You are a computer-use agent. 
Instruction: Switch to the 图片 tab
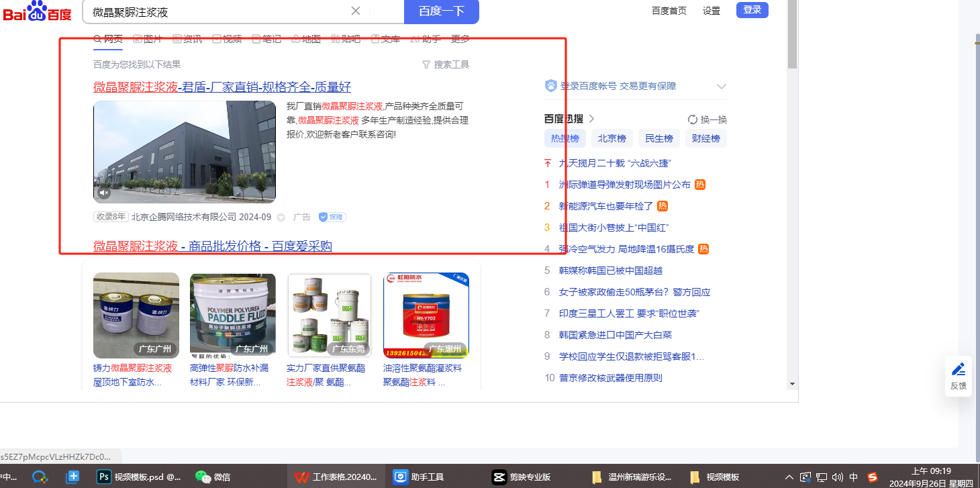tap(148, 39)
